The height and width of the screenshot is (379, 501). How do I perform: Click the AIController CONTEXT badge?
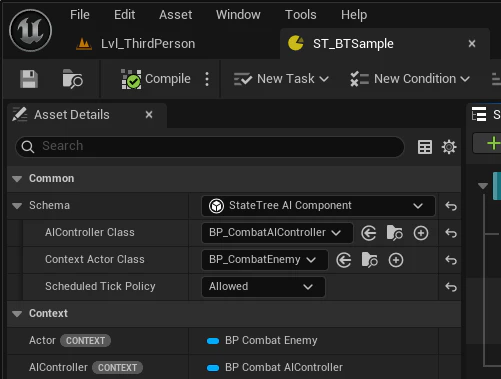point(117,368)
